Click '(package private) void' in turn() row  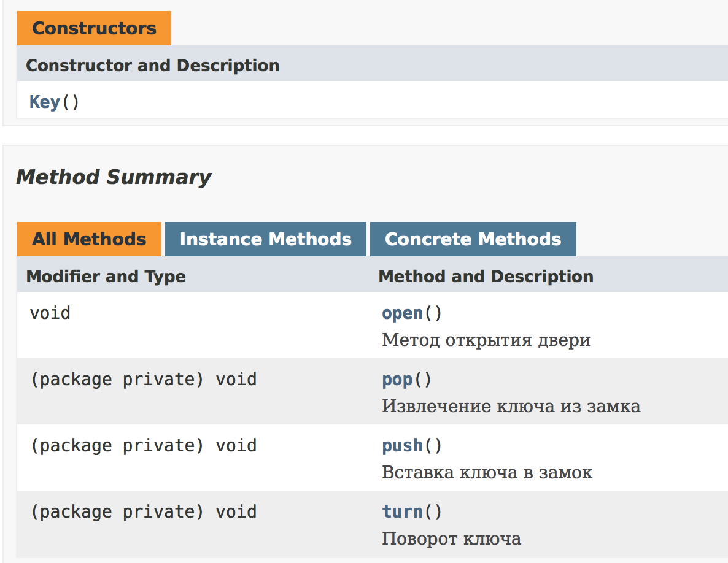(x=144, y=512)
